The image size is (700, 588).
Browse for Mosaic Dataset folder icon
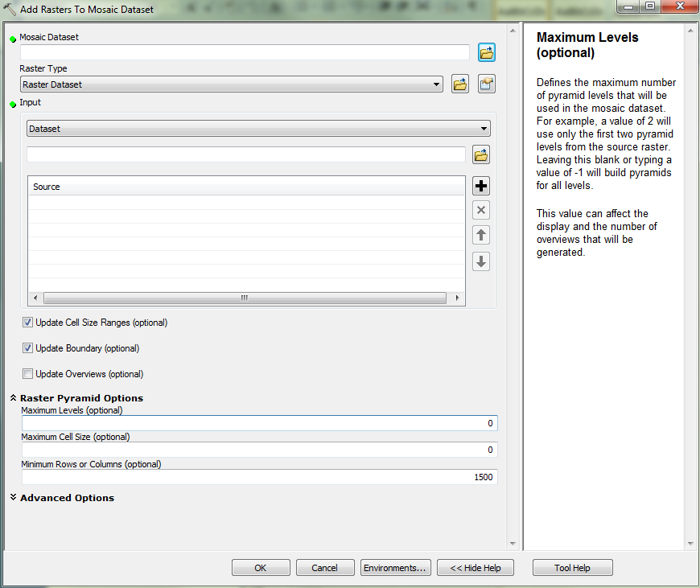pos(486,52)
